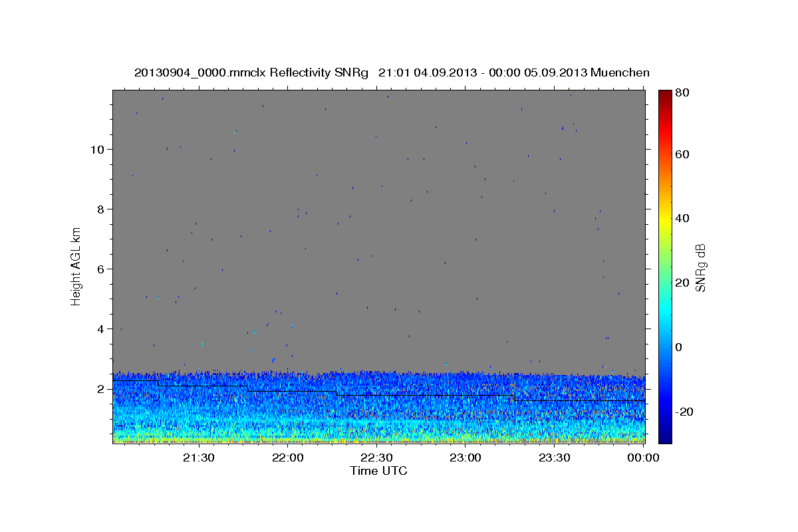This screenshot has width=798, height=532.
Task: Click the colorbar value 60
Action: pos(683,154)
